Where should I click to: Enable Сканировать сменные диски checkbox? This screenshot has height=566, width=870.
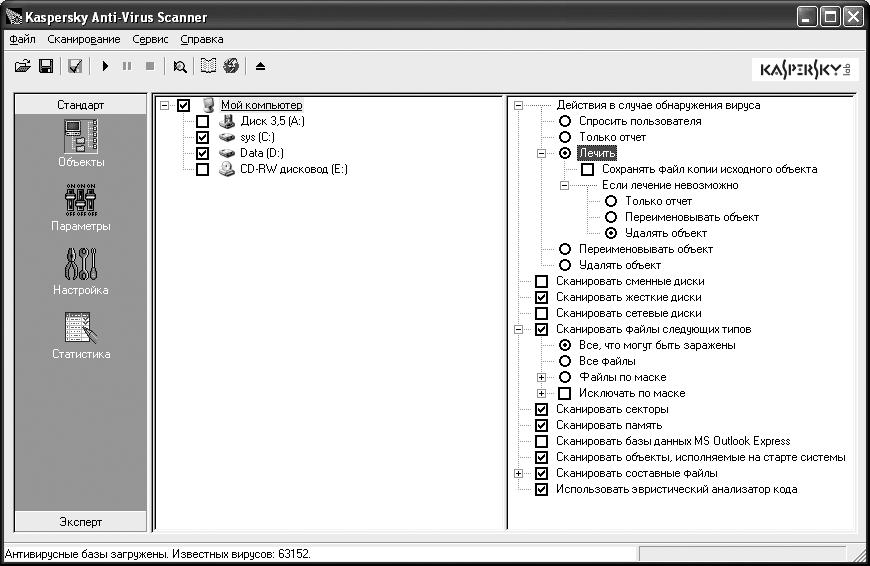coord(542,281)
